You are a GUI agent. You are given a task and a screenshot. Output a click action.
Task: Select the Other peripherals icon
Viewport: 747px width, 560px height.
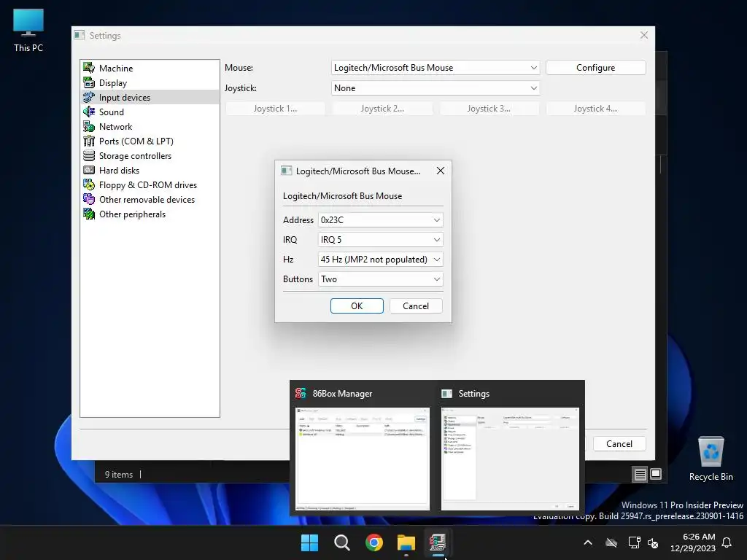89,214
